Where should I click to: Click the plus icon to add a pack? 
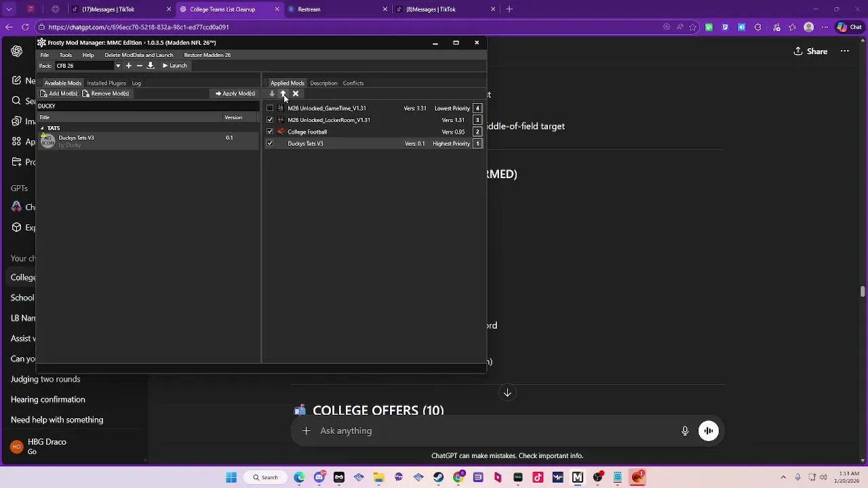pyautogui.click(x=128, y=66)
